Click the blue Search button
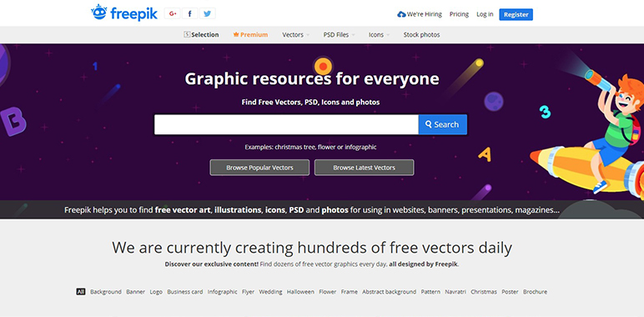The image size is (644, 317). tap(442, 124)
